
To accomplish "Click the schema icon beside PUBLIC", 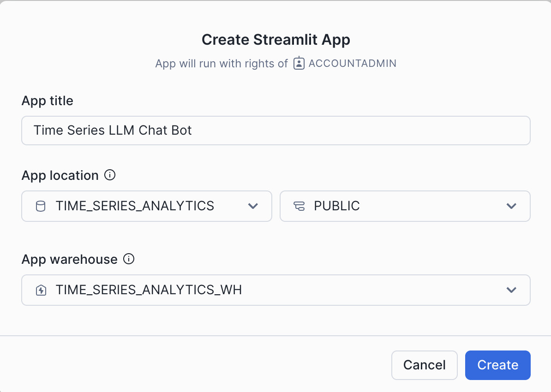I will tap(299, 206).
